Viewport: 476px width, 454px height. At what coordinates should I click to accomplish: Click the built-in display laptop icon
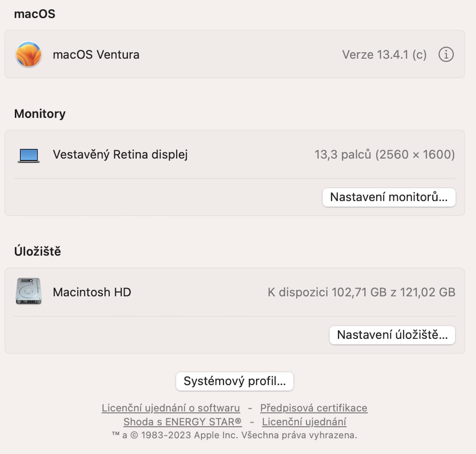(x=29, y=155)
